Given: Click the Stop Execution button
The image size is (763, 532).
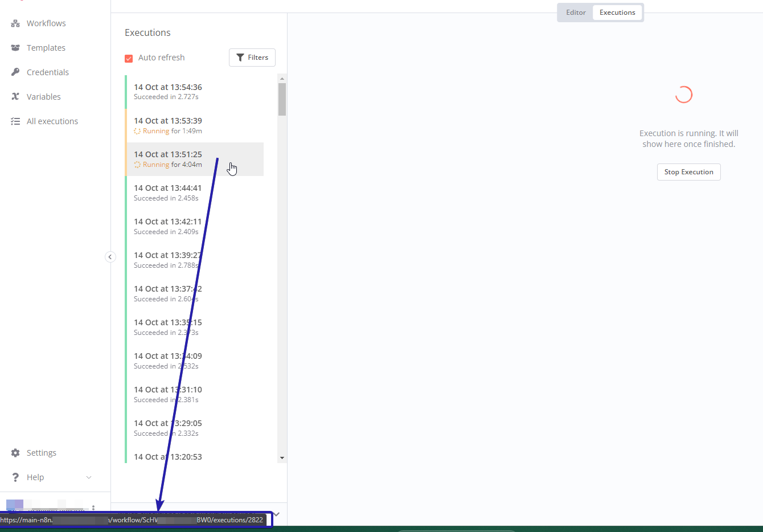Looking at the screenshot, I should (x=688, y=172).
